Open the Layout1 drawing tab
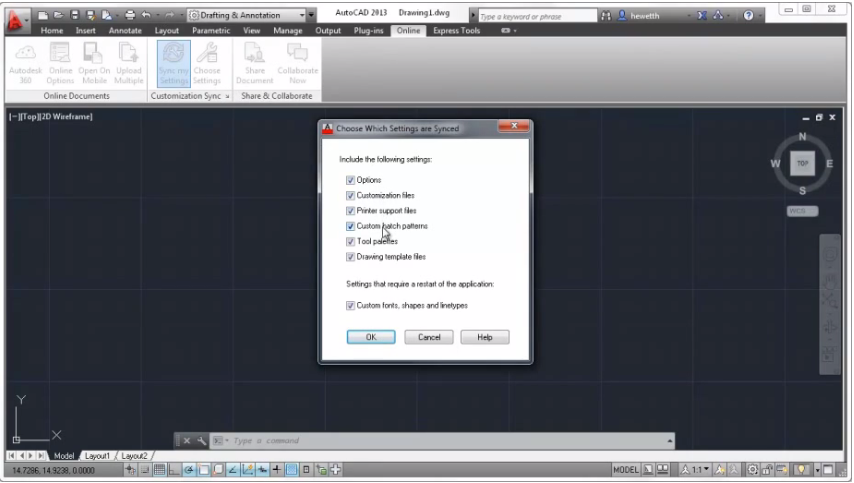 97,456
